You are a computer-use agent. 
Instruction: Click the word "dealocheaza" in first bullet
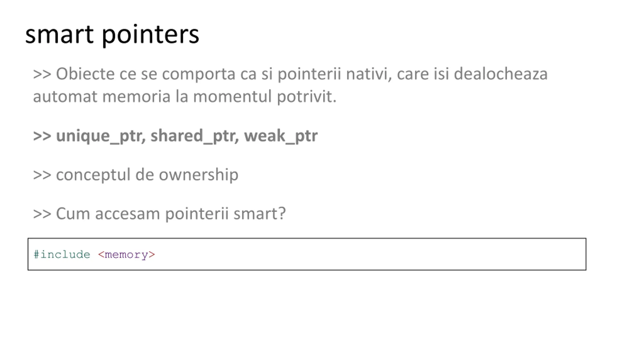[501, 74]
